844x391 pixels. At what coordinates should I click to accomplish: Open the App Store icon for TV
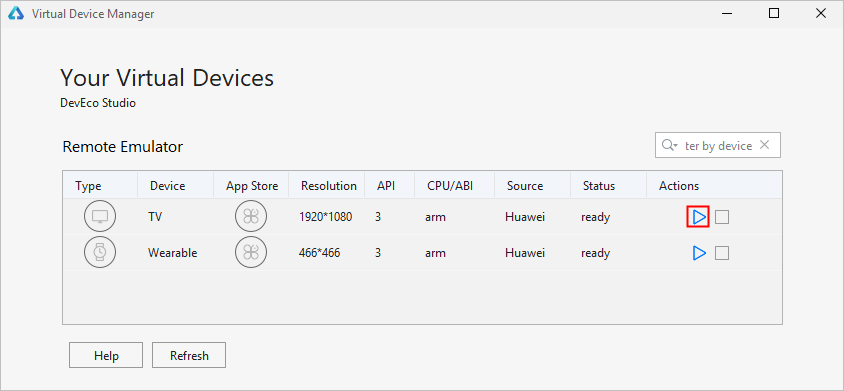[251, 217]
